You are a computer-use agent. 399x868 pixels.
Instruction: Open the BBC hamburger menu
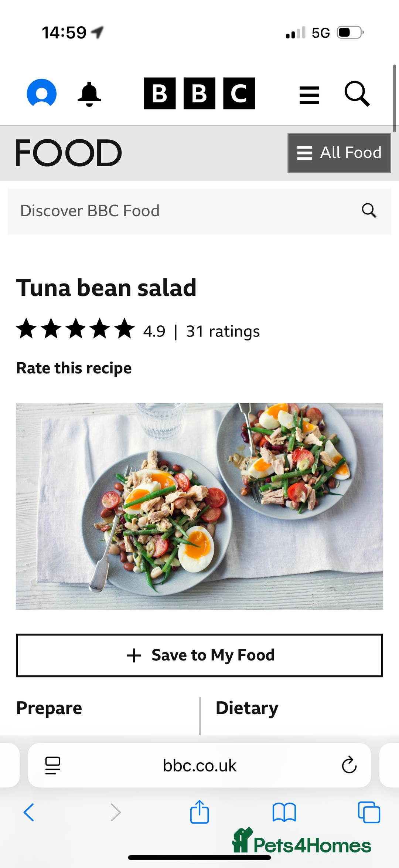pyautogui.click(x=309, y=95)
